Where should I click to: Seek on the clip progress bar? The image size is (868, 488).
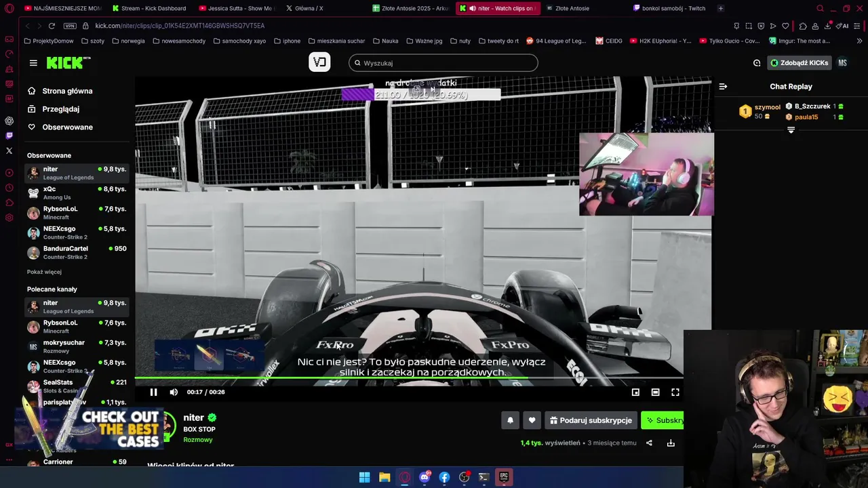coord(409,378)
